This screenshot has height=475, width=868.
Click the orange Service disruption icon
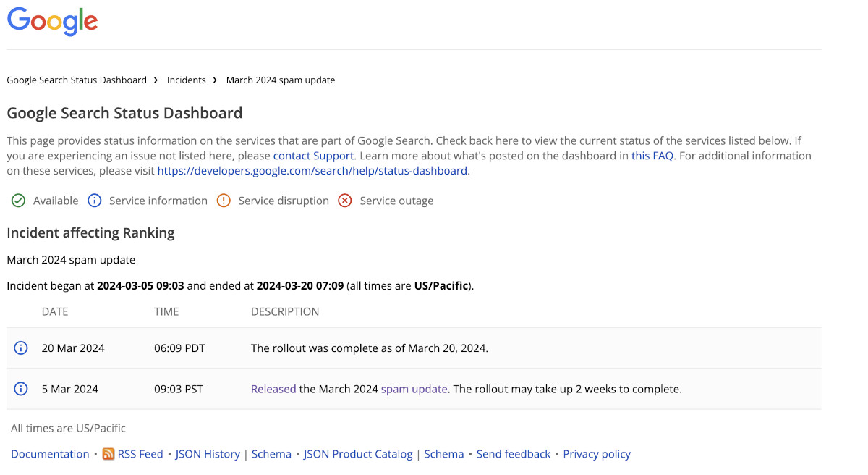224,201
